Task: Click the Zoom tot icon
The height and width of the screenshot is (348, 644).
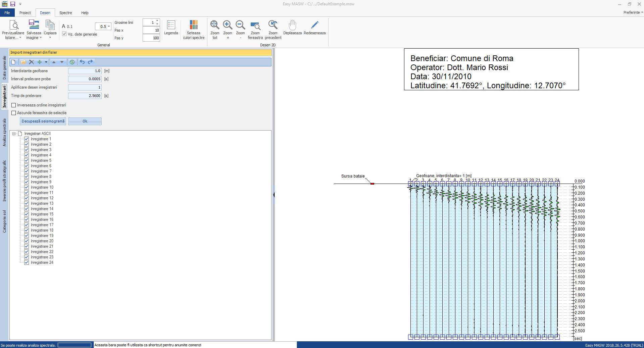Action: tap(215, 25)
